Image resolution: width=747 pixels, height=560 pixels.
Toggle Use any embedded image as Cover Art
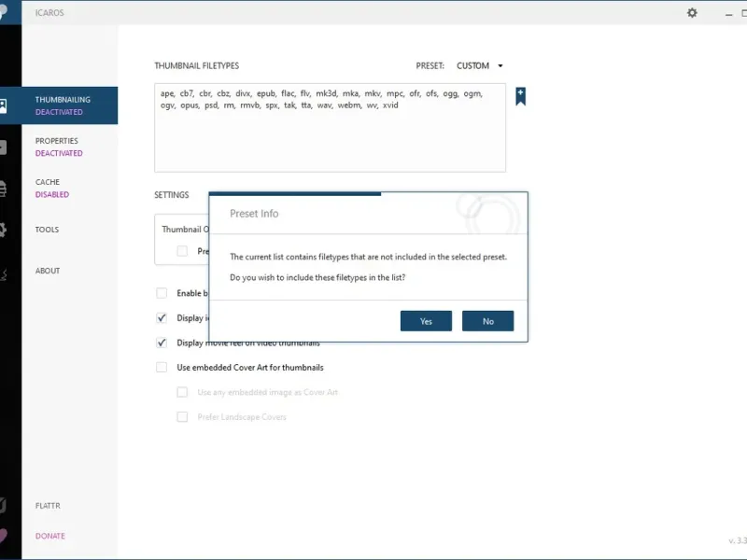coord(182,392)
